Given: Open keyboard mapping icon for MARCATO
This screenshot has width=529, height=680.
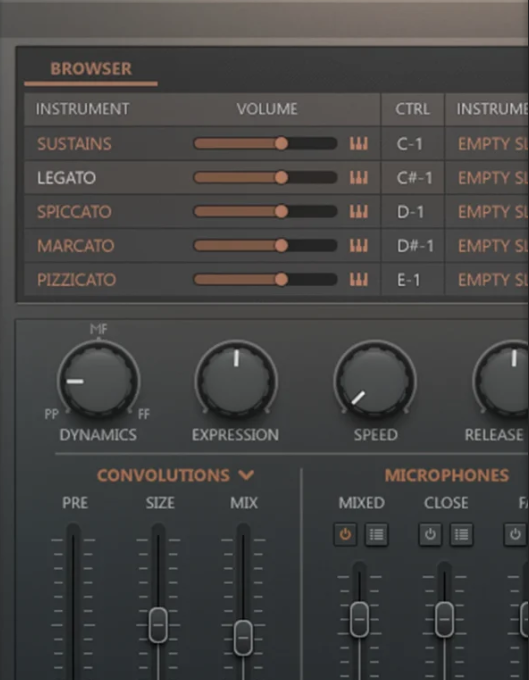Looking at the screenshot, I should [359, 245].
